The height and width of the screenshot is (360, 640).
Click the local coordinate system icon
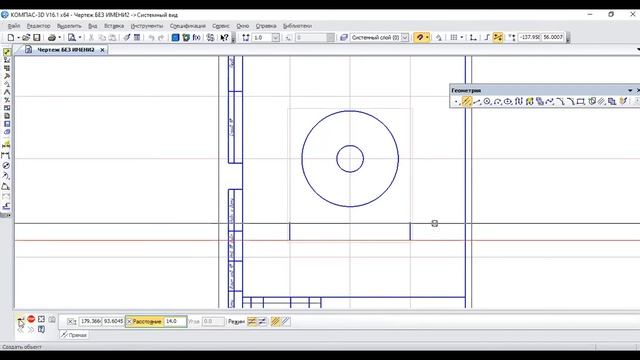coord(473,38)
